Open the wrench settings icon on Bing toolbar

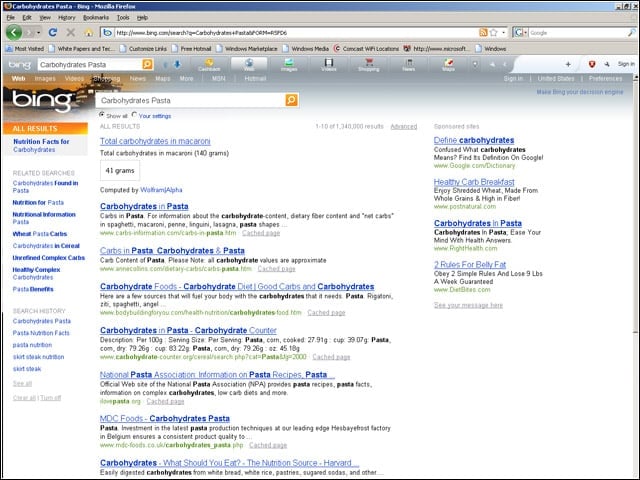[x=607, y=64]
